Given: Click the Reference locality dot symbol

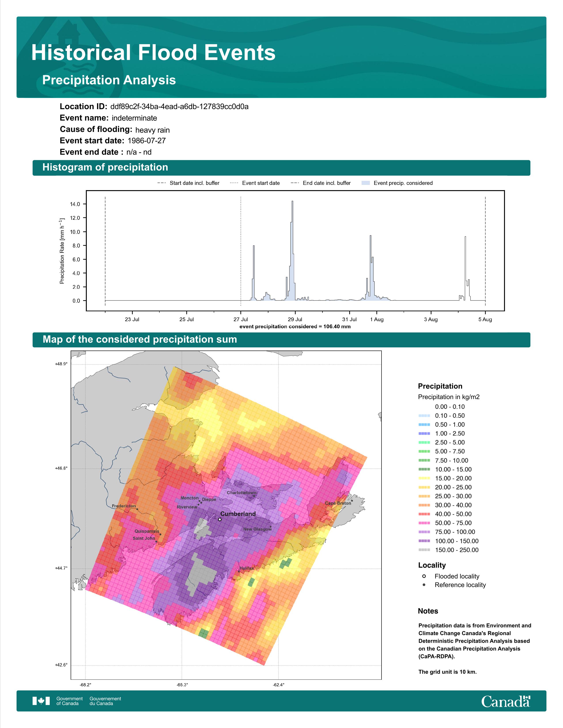Looking at the screenshot, I should pyautogui.click(x=424, y=585).
